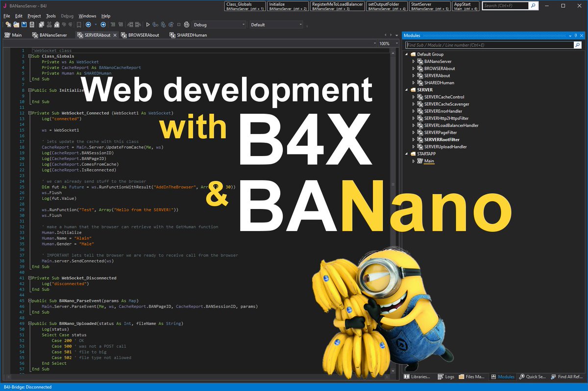
Task: Collapse the Default Group folder
Action: pos(407,54)
